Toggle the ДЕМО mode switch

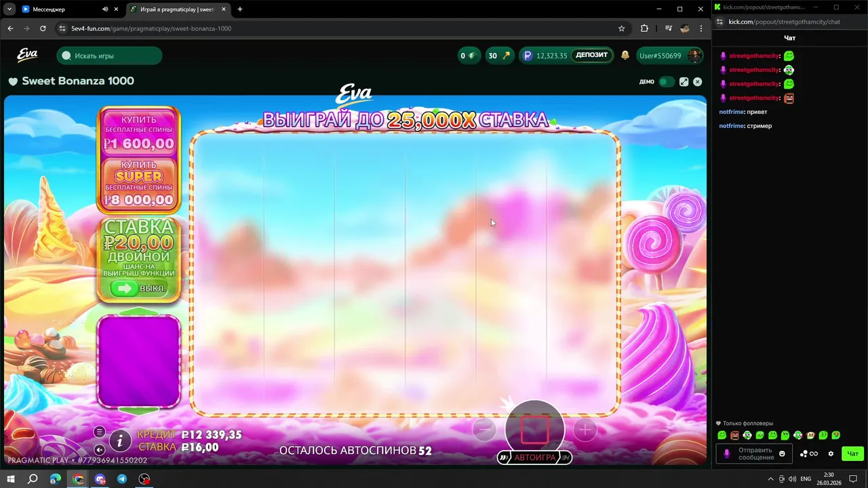click(x=667, y=81)
